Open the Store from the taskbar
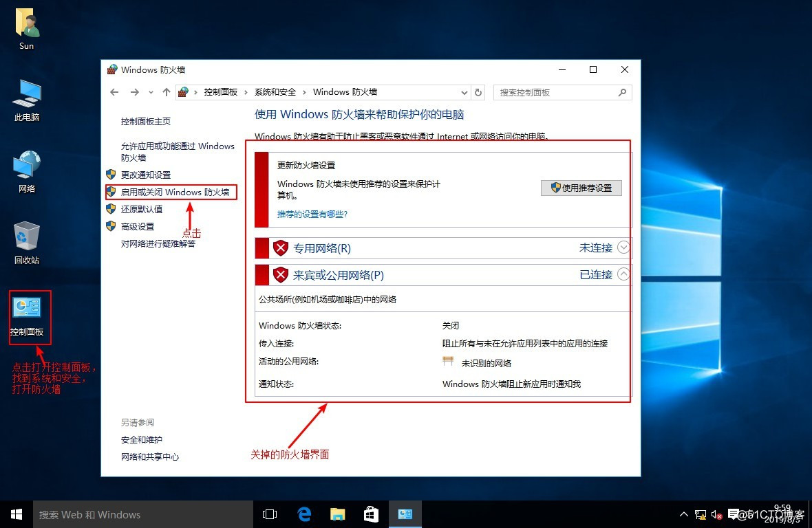Viewport: 812px width, 528px height. (x=372, y=514)
